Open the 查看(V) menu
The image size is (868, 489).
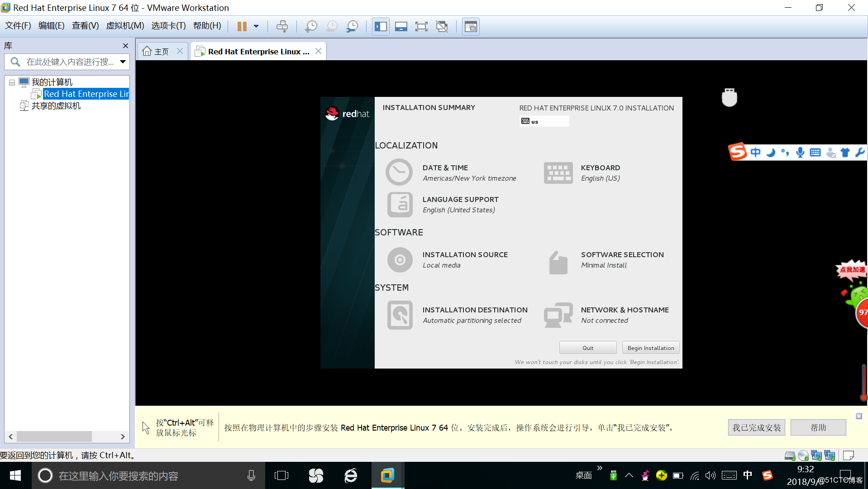[85, 26]
